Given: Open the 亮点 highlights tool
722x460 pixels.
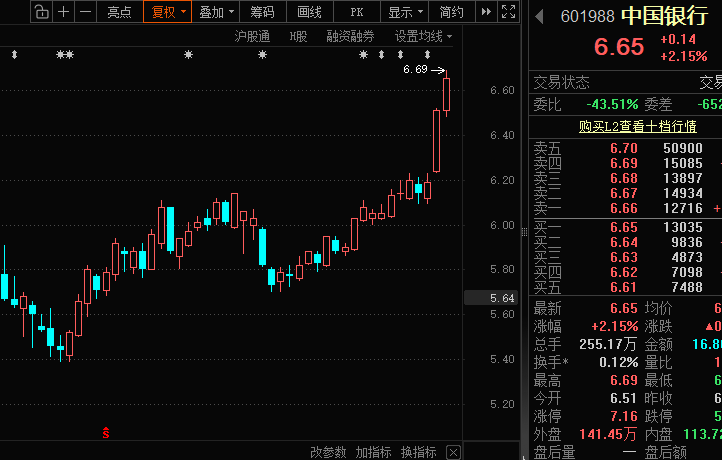Looking at the screenshot, I should click(x=119, y=12).
